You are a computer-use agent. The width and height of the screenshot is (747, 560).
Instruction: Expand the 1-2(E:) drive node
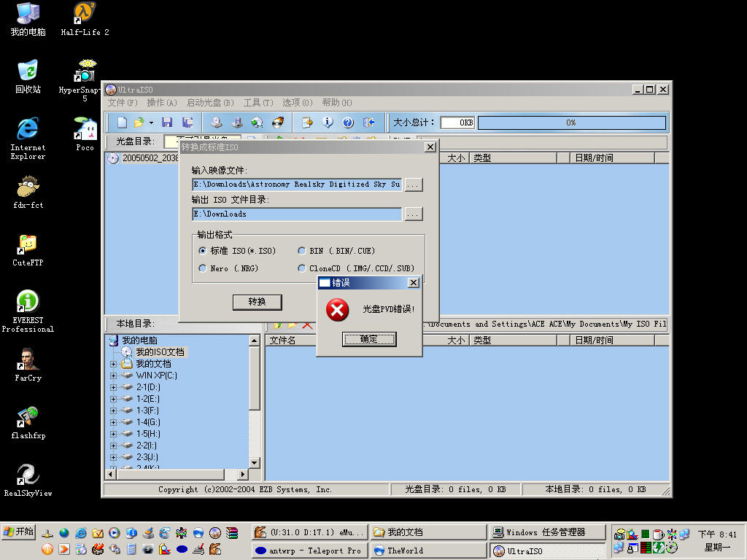click(x=113, y=399)
